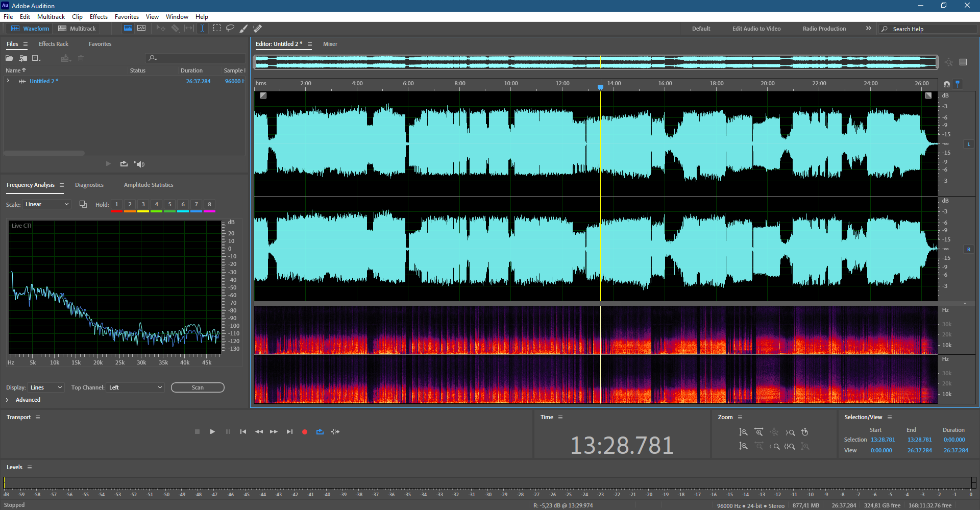Open the Effects menu
980x510 pixels.
point(99,17)
